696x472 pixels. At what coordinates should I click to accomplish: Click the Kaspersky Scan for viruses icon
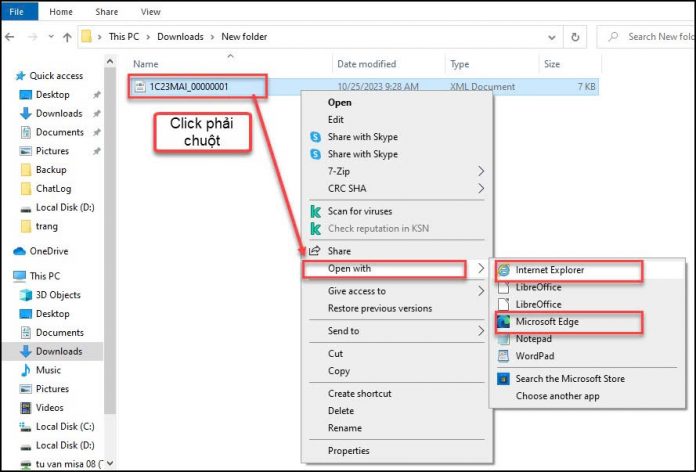point(316,211)
